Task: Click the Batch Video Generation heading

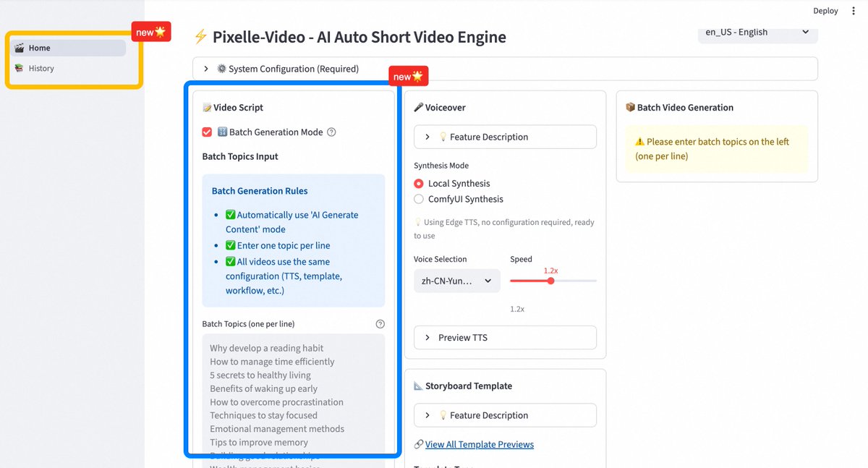Action: (679, 107)
